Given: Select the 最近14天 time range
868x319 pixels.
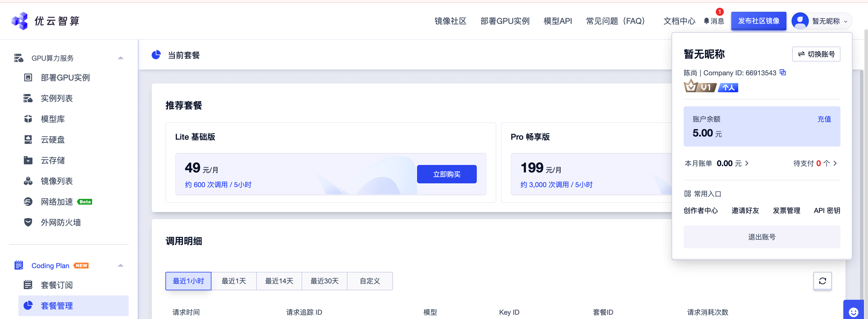Looking at the screenshot, I should click(x=279, y=281).
